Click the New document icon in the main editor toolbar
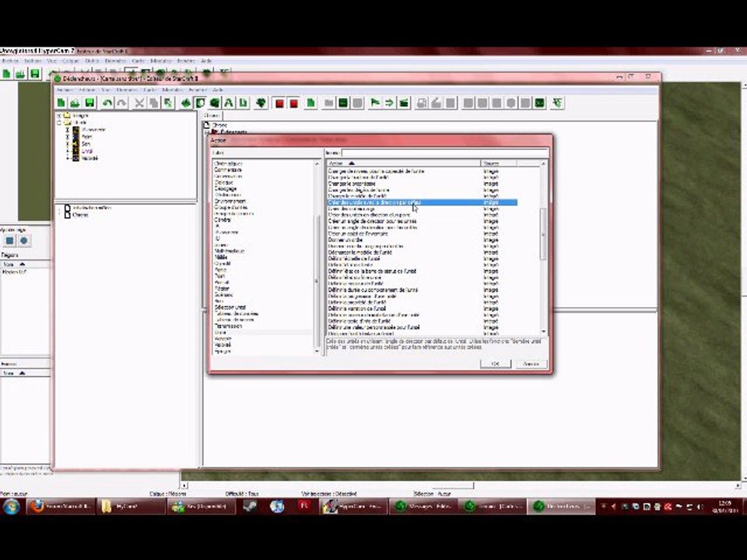Screen dimensions: 747x560 coord(7,73)
